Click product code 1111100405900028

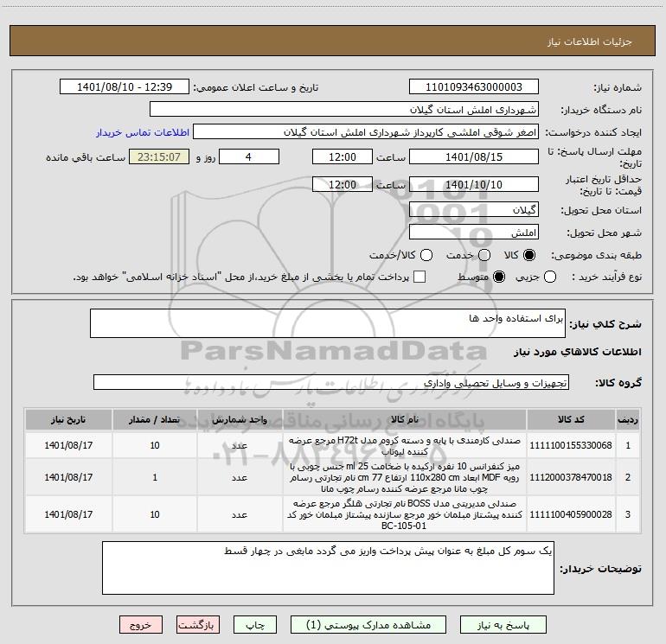click(x=571, y=514)
